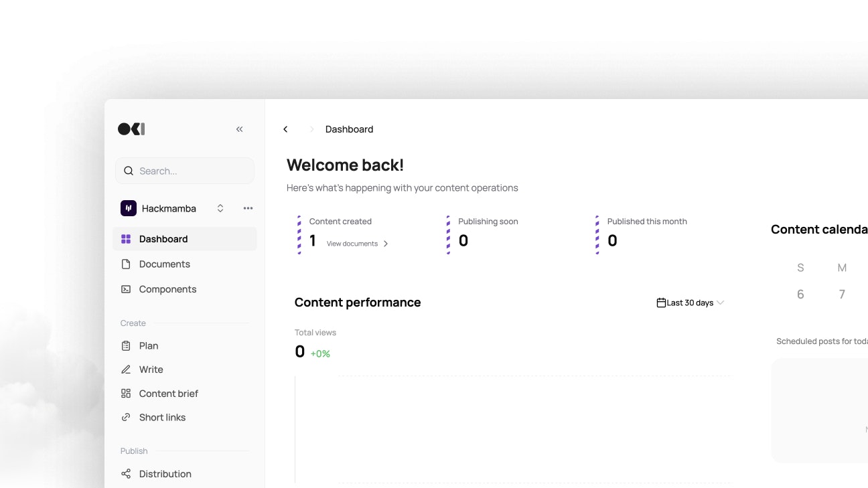Click the Content performance heading

[x=358, y=303]
